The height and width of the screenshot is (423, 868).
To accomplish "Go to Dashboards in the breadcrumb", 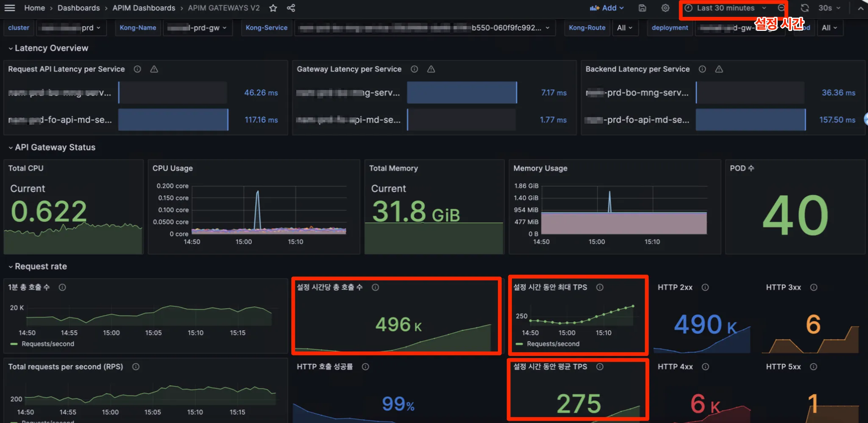I will coord(78,8).
